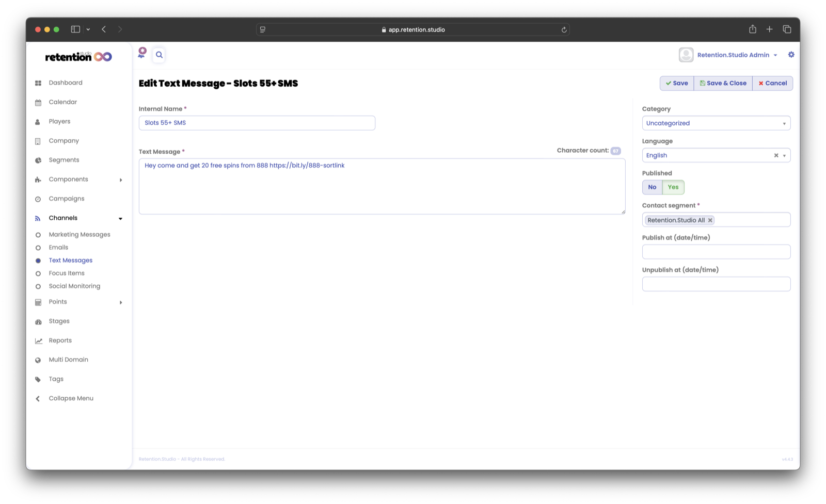This screenshot has height=504, width=826.
Task: Click the Tags label icon
Action: coord(38,380)
